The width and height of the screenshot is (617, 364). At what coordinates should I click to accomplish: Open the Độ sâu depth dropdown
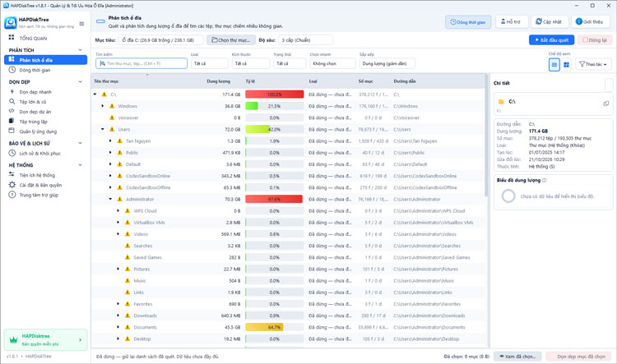pyautogui.click(x=305, y=40)
